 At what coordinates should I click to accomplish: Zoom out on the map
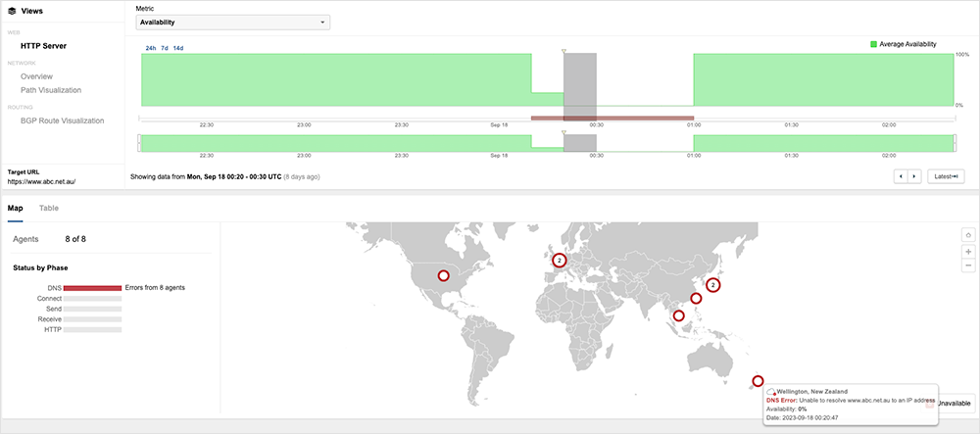coord(968,265)
